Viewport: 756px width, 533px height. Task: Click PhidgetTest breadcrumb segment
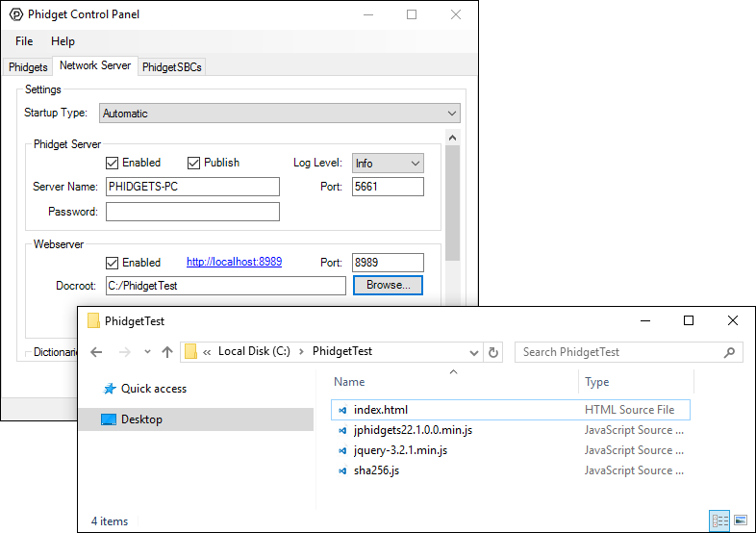click(x=342, y=351)
